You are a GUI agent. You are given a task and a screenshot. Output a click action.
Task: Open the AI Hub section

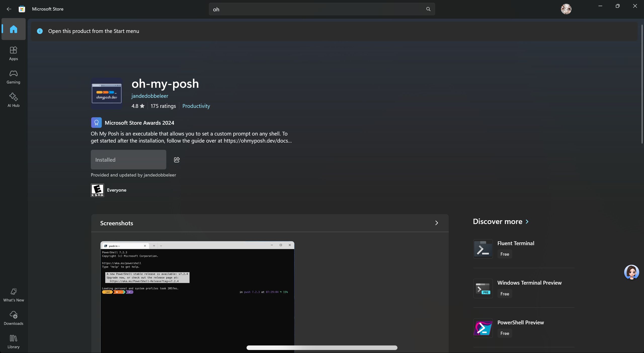pyautogui.click(x=13, y=100)
